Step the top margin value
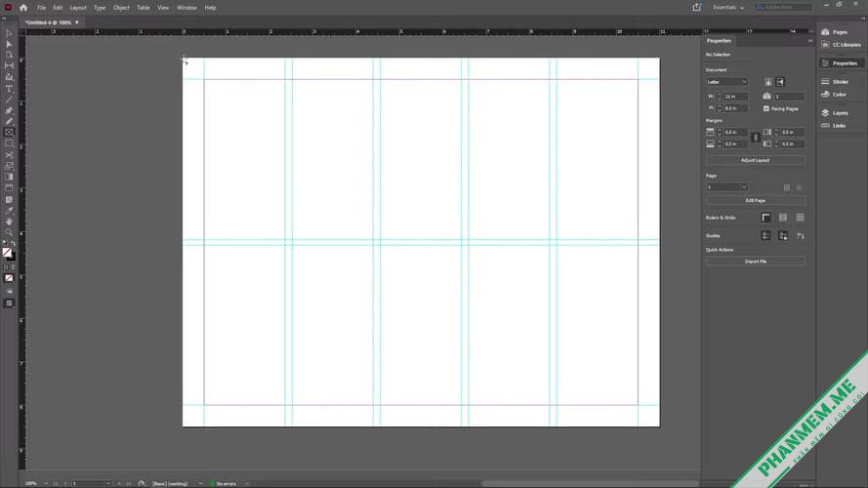 [x=720, y=132]
